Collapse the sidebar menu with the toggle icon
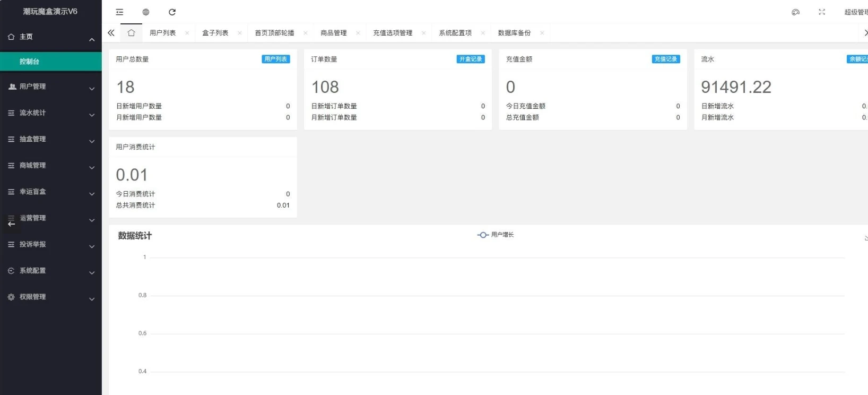The width and height of the screenshot is (868, 395). pos(119,12)
